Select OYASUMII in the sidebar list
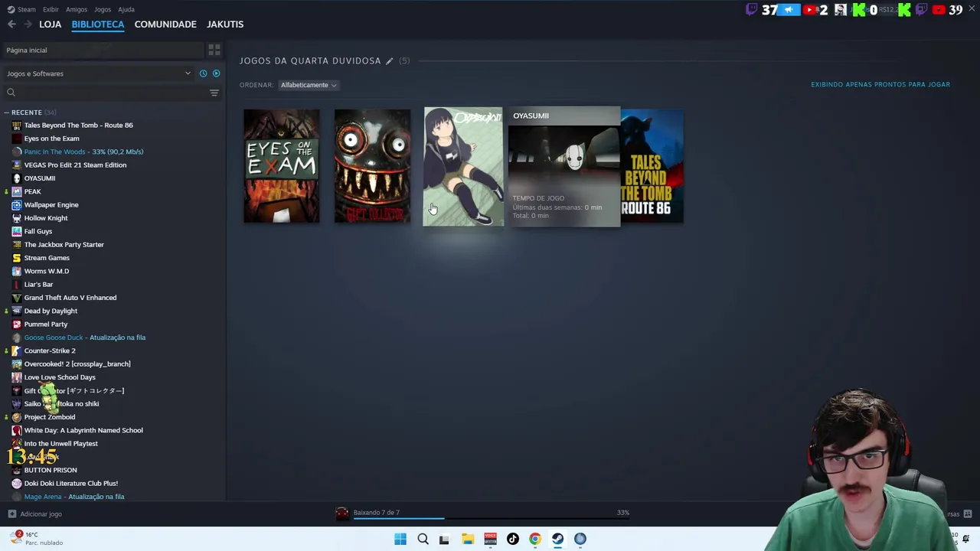Viewport: 980px width, 551px height. pos(40,178)
